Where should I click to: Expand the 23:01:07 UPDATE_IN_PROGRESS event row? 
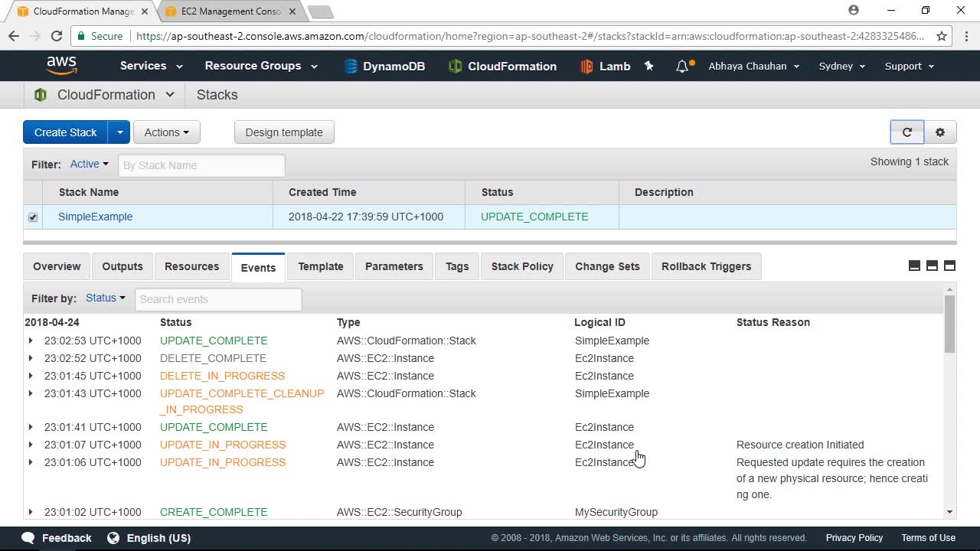(x=31, y=445)
